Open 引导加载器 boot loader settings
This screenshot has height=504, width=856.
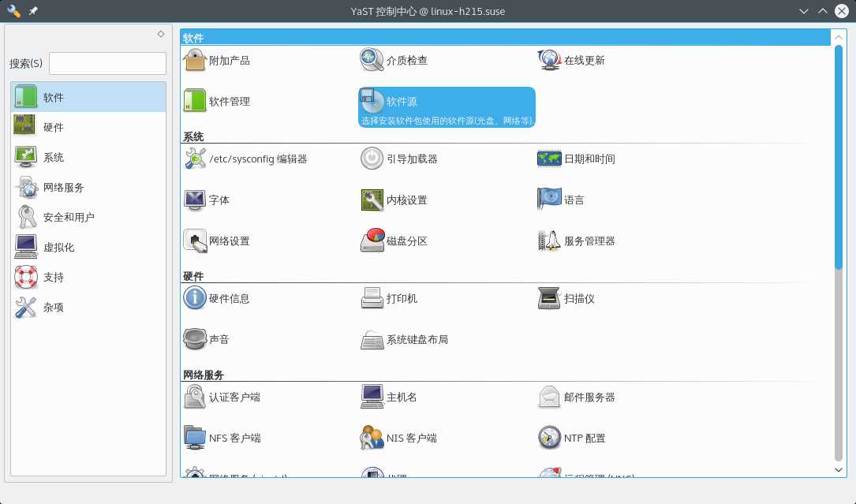tap(399, 159)
